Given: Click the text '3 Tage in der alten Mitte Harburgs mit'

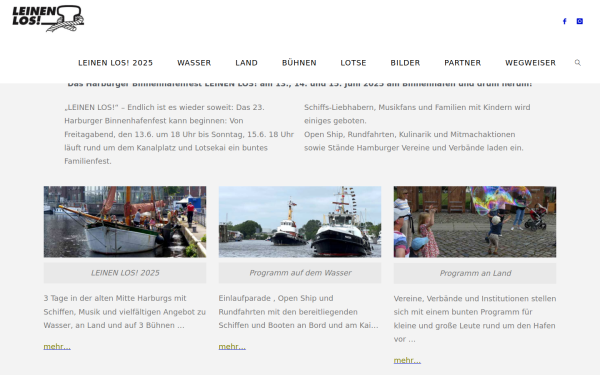Looking at the screenshot, I should pyautogui.click(x=115, y=298).
